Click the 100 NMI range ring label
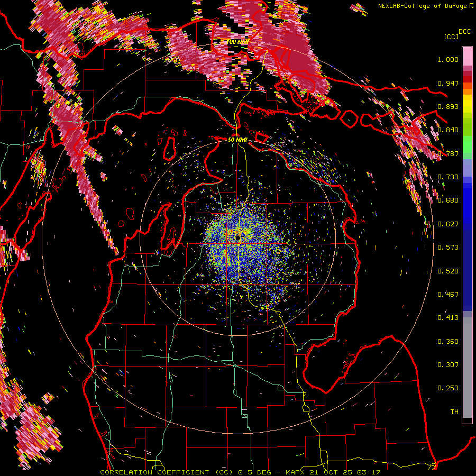The height and width of the screenshot is (476, 476). coord(237,42)
